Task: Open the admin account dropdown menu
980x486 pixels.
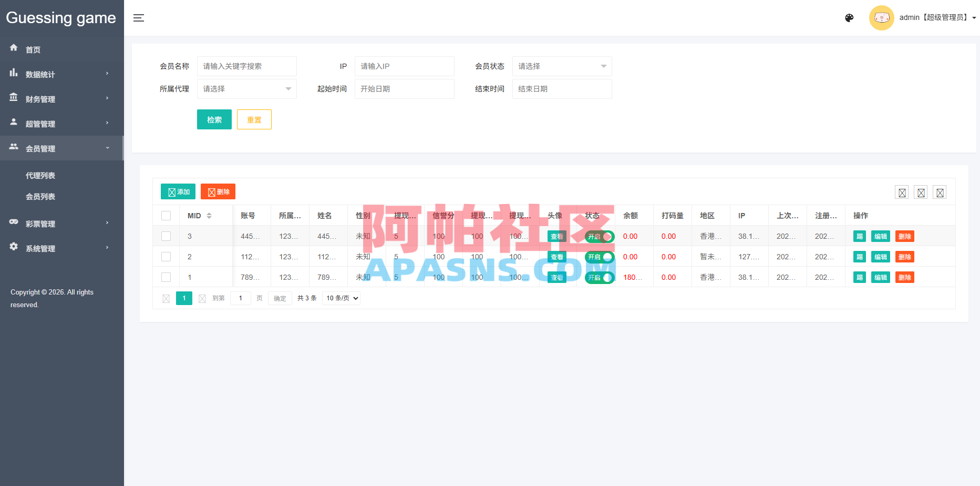Action: pyautogui.click(x=937, y=17)
